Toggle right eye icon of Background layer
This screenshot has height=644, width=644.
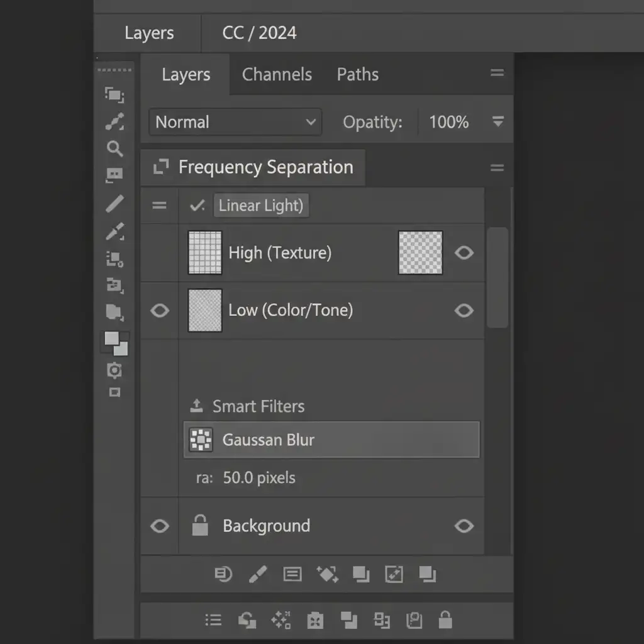point(464,526)
